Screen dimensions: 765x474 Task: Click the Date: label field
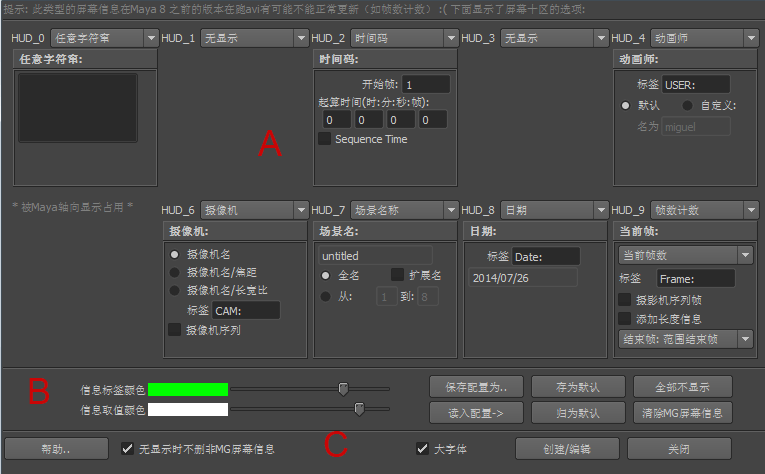coord(546,257)
